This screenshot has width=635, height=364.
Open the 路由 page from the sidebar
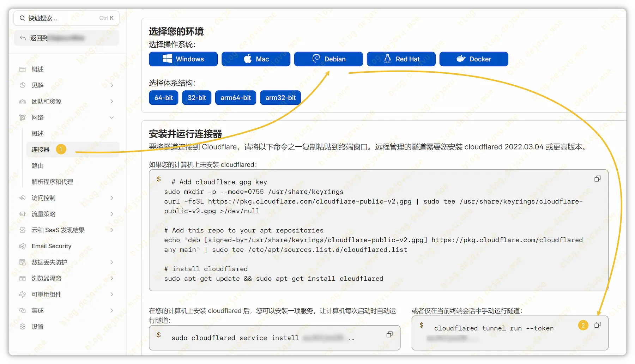point(37,166)
